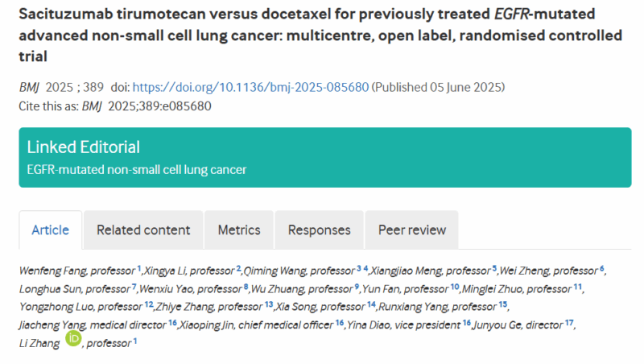Open the Linked Editorial banner
Image resolution: width=644 pixels, height=364 pixels.
click(84, 147)
